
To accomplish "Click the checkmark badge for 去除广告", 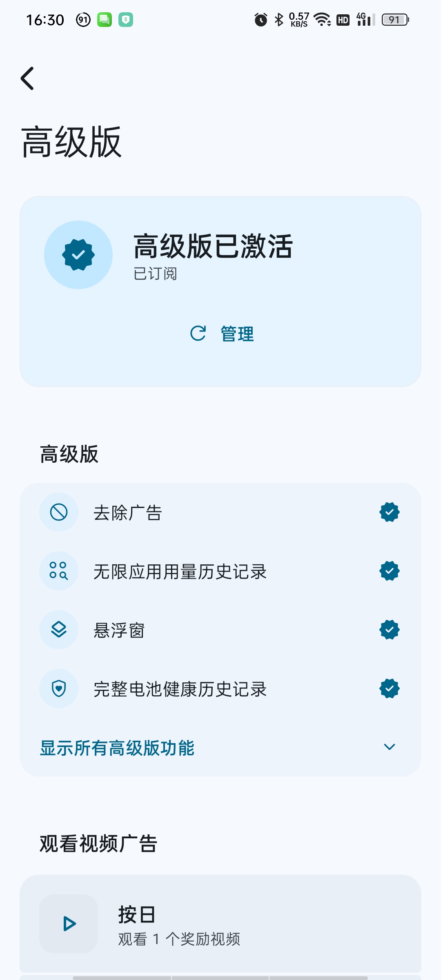I will [390, 512].
